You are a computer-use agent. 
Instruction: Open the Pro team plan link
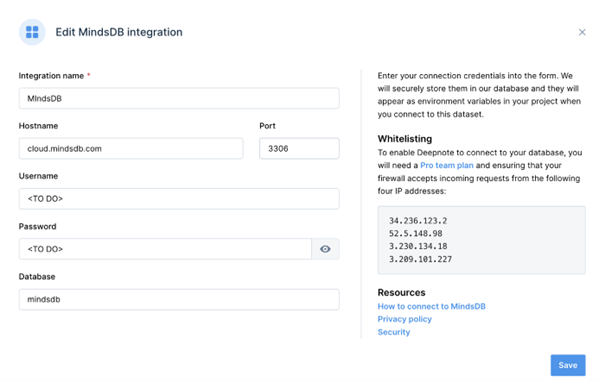(x=446, y=165)
